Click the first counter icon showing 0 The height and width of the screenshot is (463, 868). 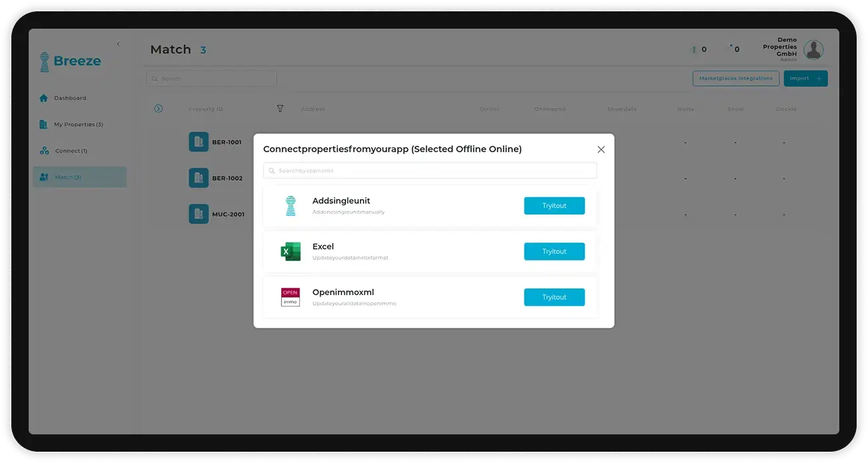point(694,49)
